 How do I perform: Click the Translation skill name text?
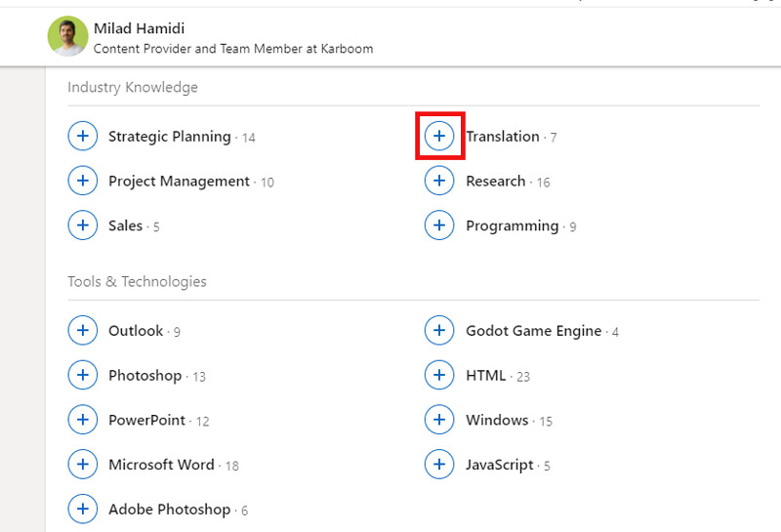(x=502, y=137)
